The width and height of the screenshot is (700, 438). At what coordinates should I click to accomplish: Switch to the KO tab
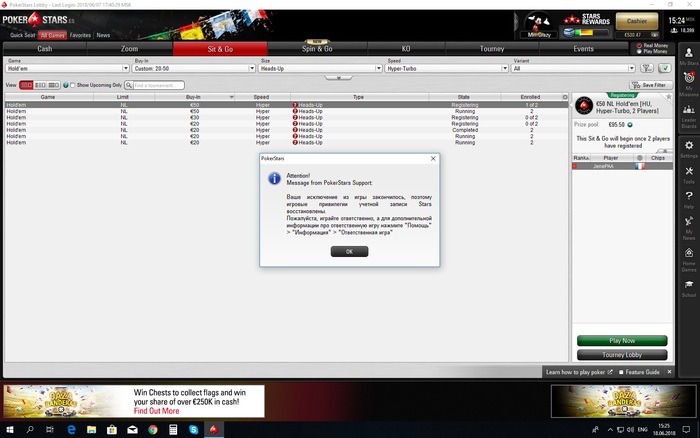406,49
